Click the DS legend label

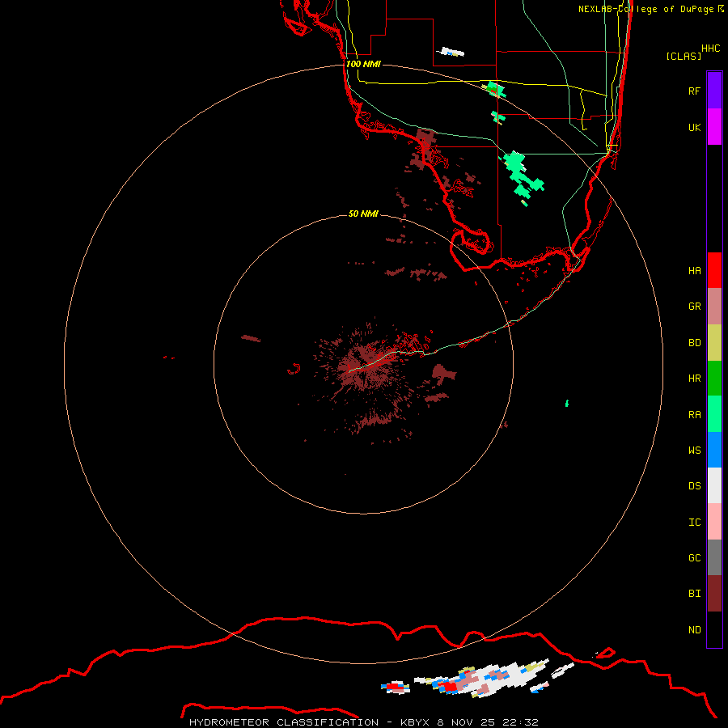[x=694, y=485]
